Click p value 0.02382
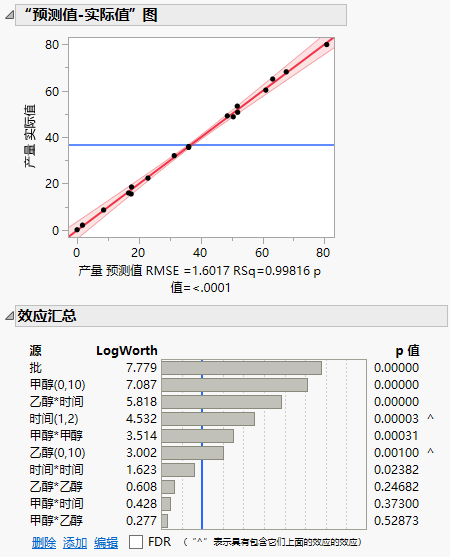The image size is (450, 557). tap(396, 470)
